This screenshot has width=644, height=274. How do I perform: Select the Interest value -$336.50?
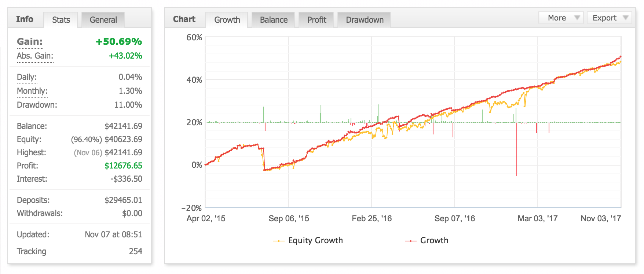click(x=126, y=179)
